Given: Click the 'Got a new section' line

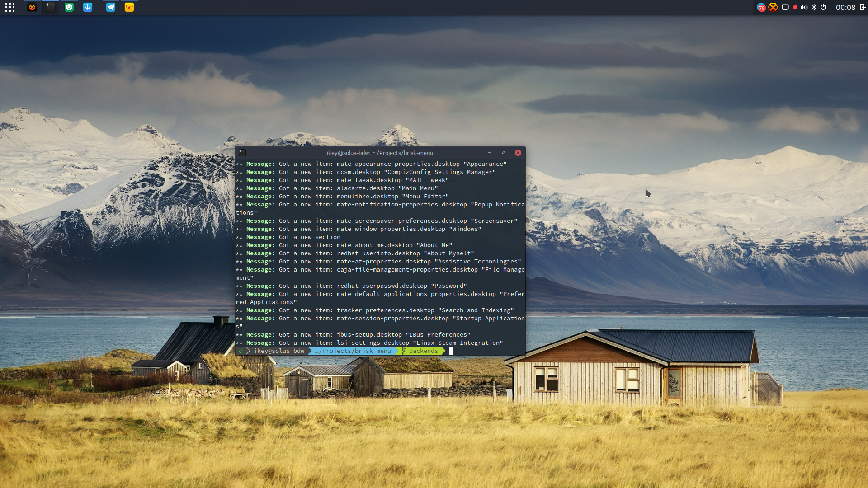Looking at the screenshot, I should pos(310,237).
